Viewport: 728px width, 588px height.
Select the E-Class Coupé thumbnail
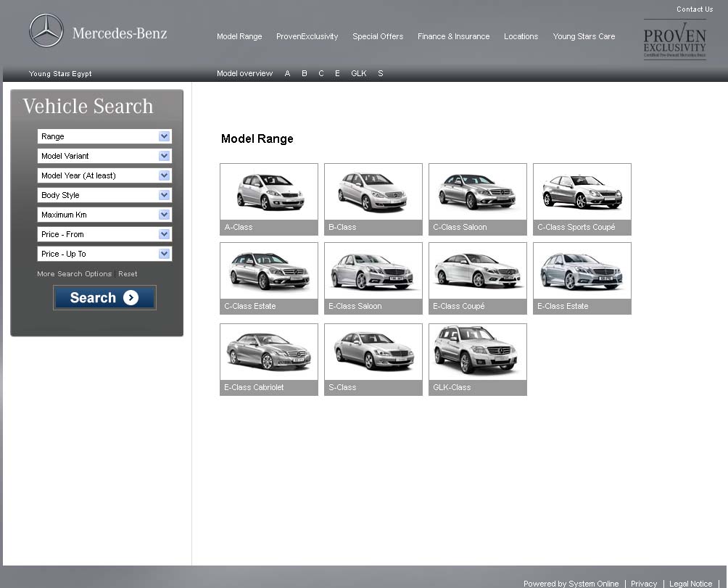[x=478, y=278]
